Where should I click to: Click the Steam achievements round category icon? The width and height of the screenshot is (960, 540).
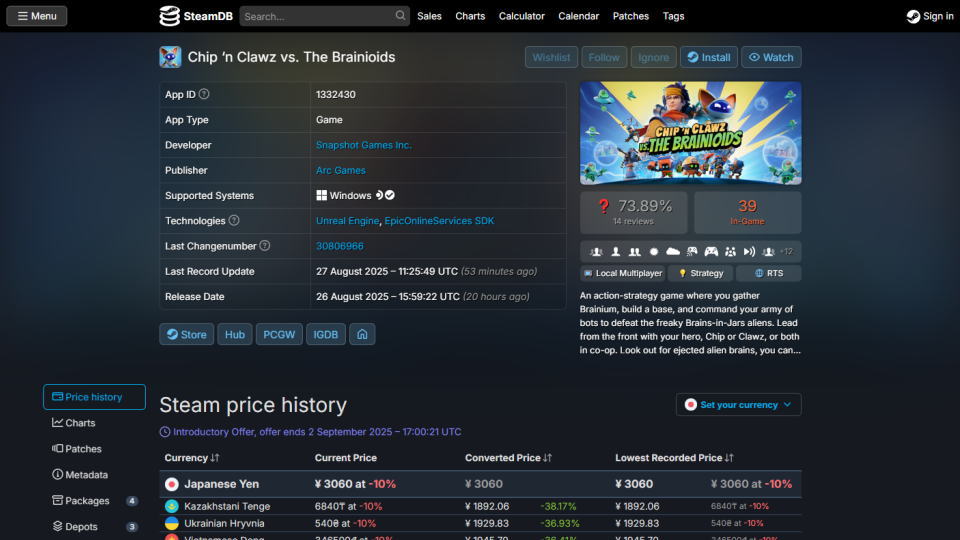[x=654, y=252]
